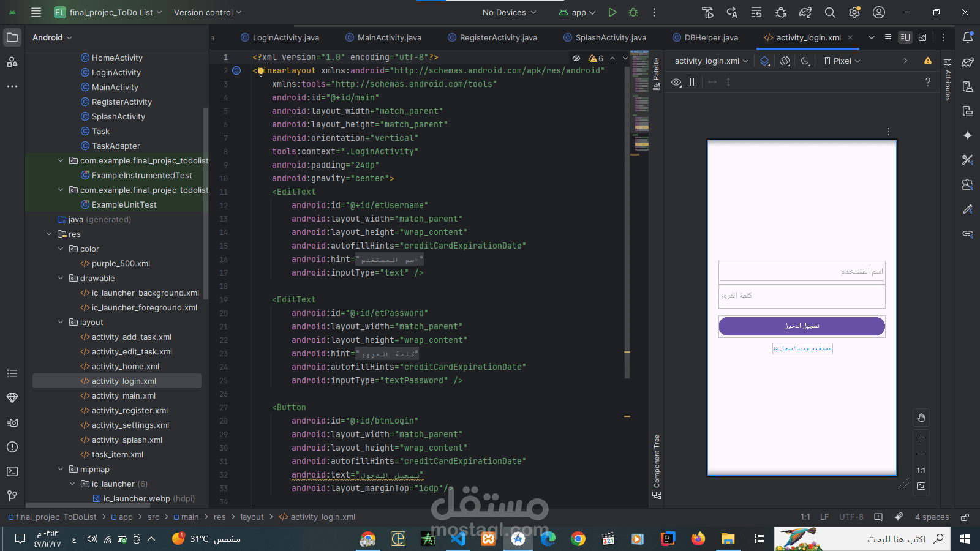Click the LF line separator indicator
The width and height of the screenshot is (980, 551).
click(x=824, y=517)
